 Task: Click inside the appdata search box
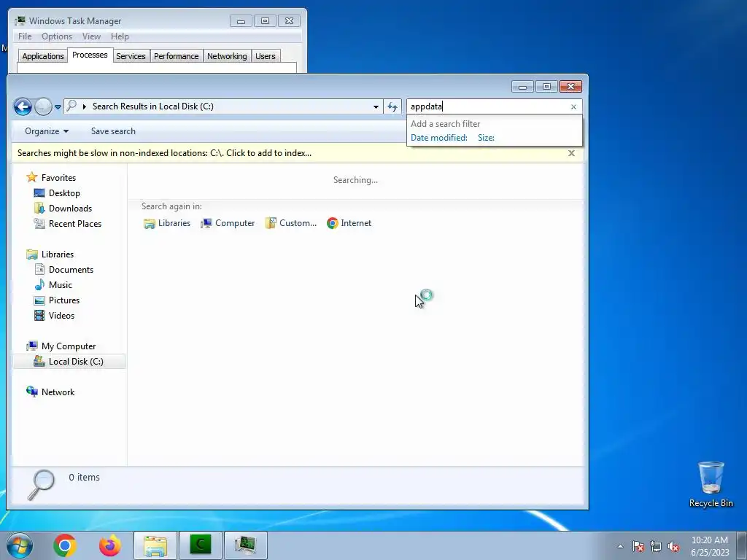(488, 106)
